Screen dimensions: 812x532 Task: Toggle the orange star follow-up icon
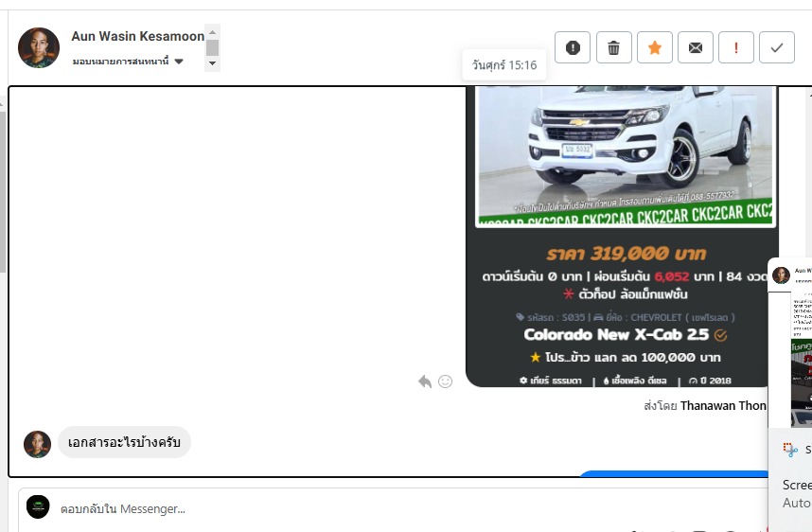pos(655,47)
